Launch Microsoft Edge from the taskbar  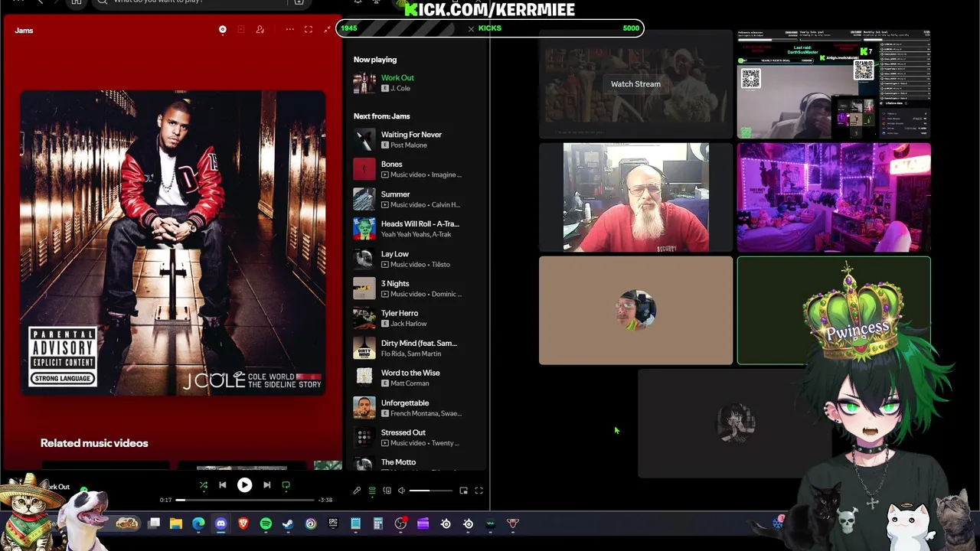(x=198, y=523)
